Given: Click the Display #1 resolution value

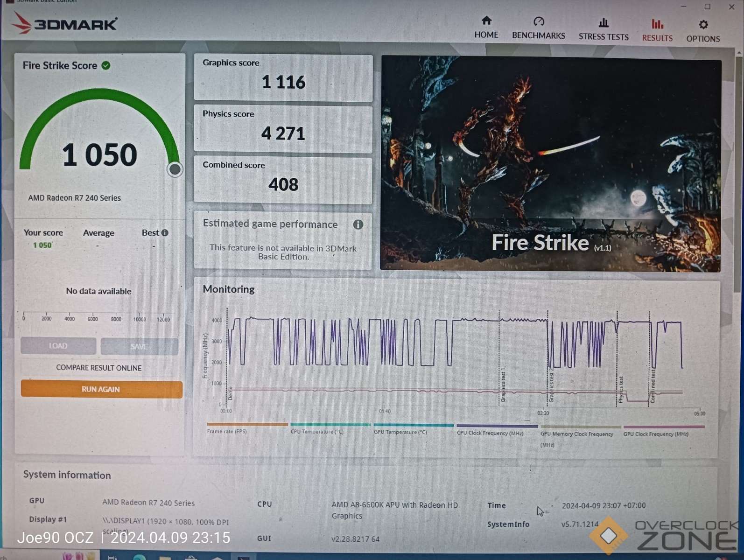Looking at the screenshot, I should pos(166,526).
